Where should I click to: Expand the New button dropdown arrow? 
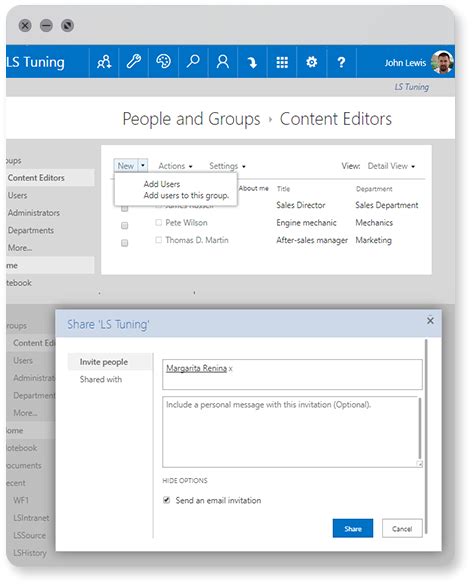143,165
